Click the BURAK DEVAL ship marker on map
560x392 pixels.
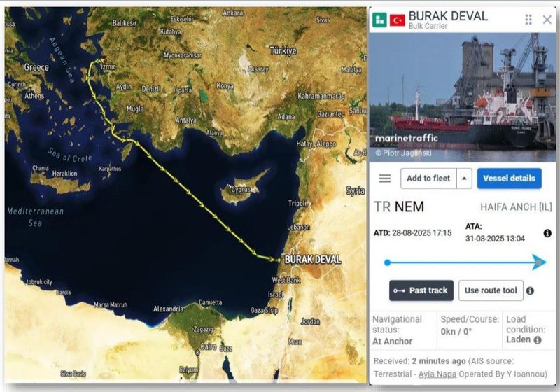[x=279, y=260]
